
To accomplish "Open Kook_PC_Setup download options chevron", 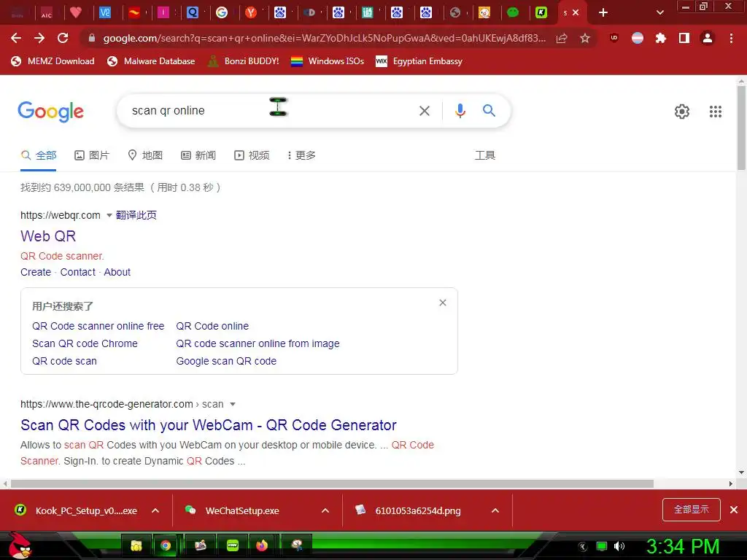I will 155,510.
